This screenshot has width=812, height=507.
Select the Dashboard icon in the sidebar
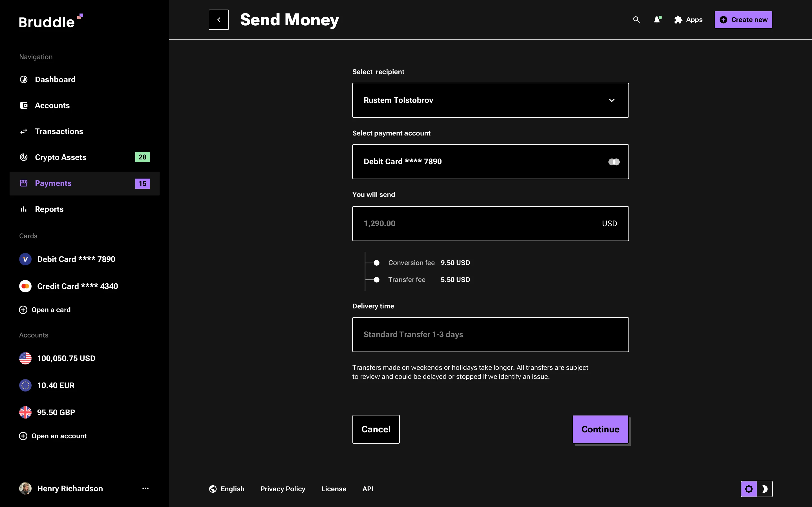23,79
